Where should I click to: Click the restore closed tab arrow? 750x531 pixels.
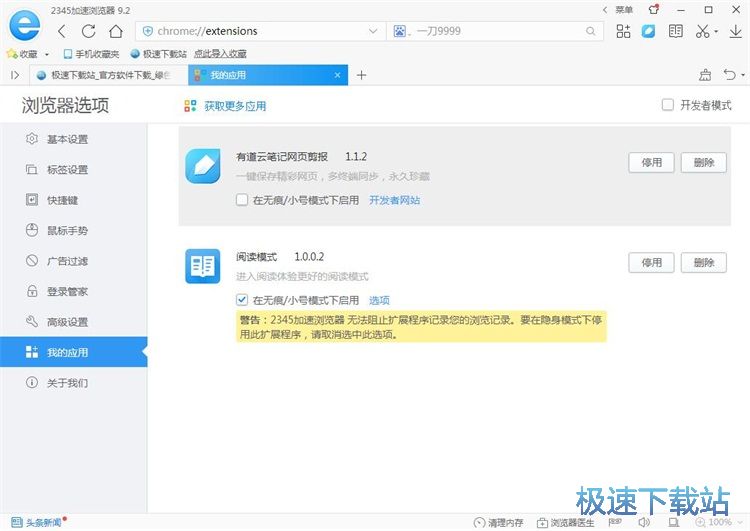[x=729, y=75]
